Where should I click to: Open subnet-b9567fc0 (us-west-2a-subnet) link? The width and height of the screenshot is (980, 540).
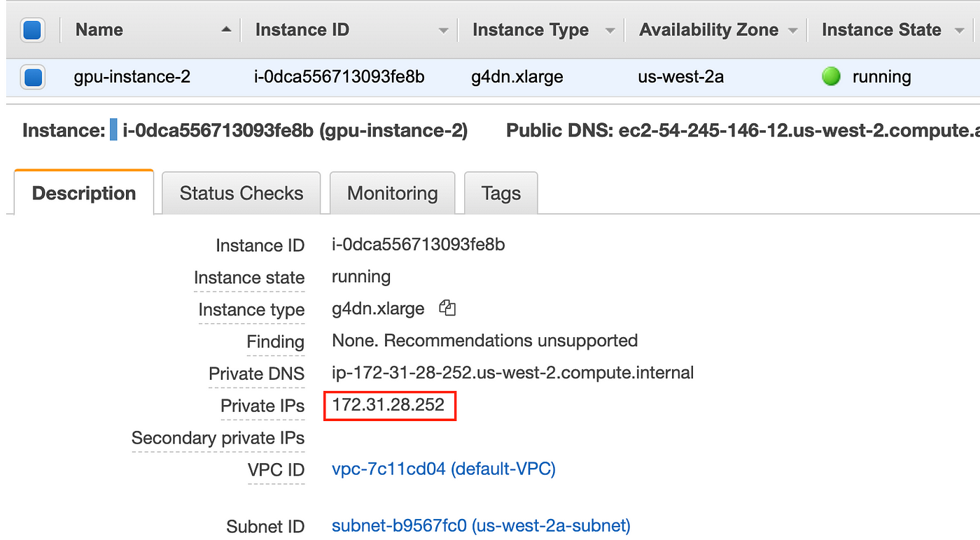pos(481,525)
